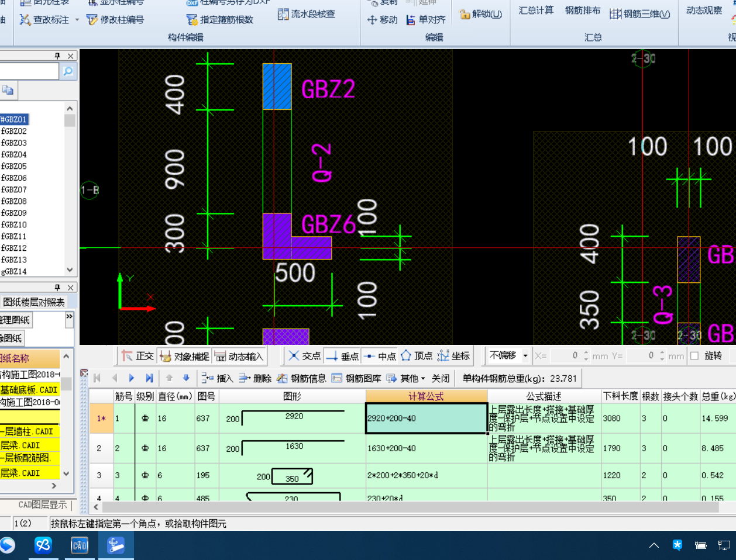Viewport: 736px width, 560px height.
Task: Click the 查改标注 tool
Action: [x=44, y=20]
